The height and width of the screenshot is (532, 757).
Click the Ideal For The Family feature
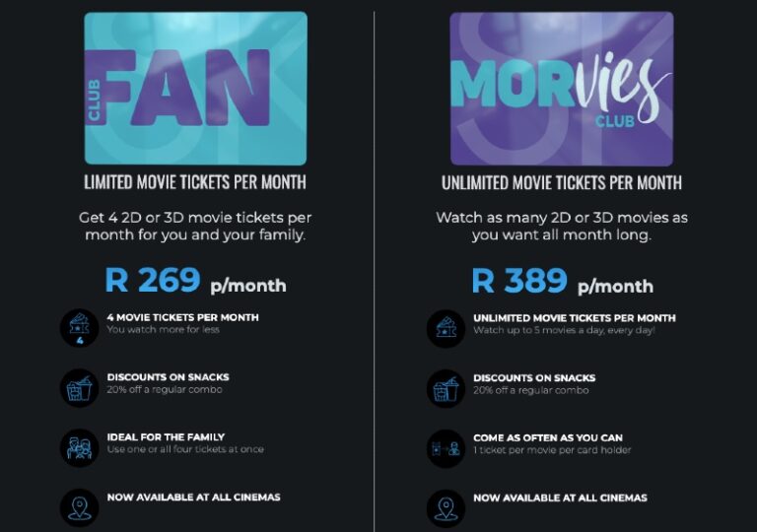(x=166, y=436)
